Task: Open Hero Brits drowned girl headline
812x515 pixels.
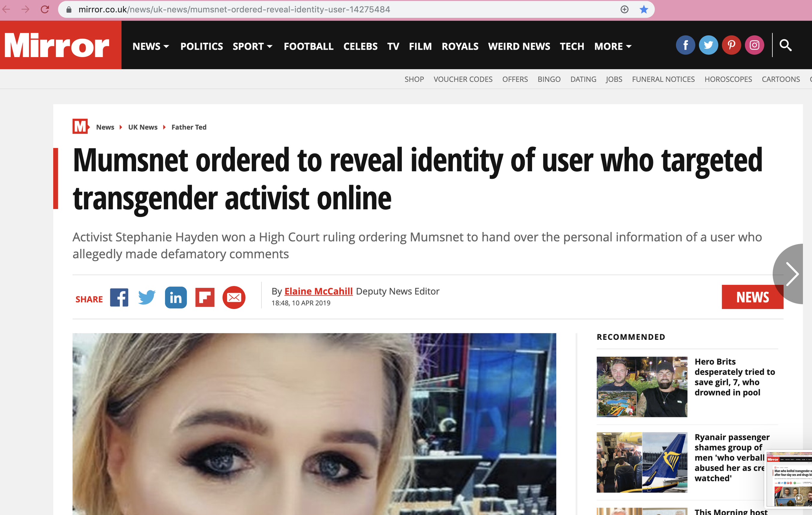Action: click(x=734, y=377)
